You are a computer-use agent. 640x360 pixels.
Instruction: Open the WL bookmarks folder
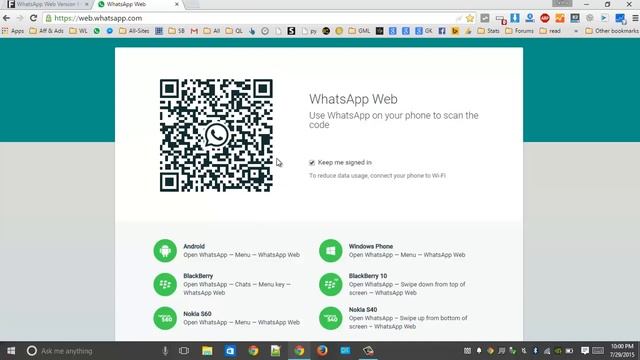[x=78, y=31]
